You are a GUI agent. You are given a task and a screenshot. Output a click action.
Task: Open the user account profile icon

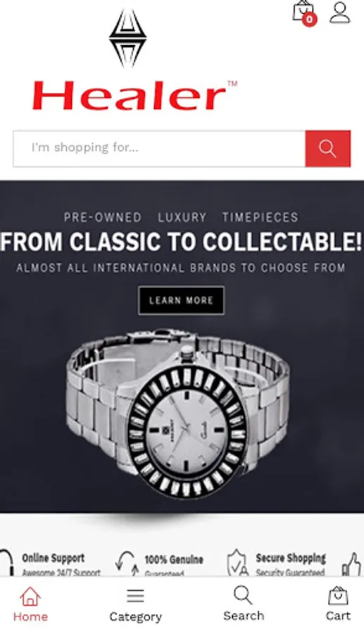(x=340, y=13)
